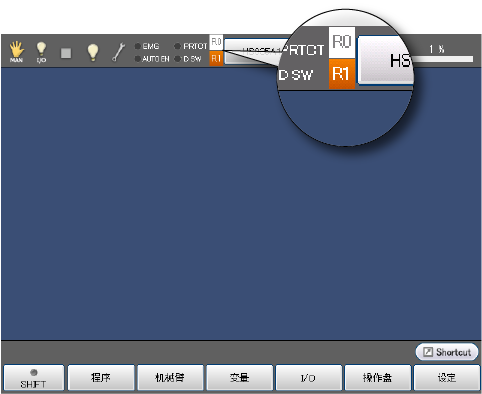482x394 pixels.
Task: Toggle the SHIFT button
Action: pyautogui.click(x=34, y=378)
